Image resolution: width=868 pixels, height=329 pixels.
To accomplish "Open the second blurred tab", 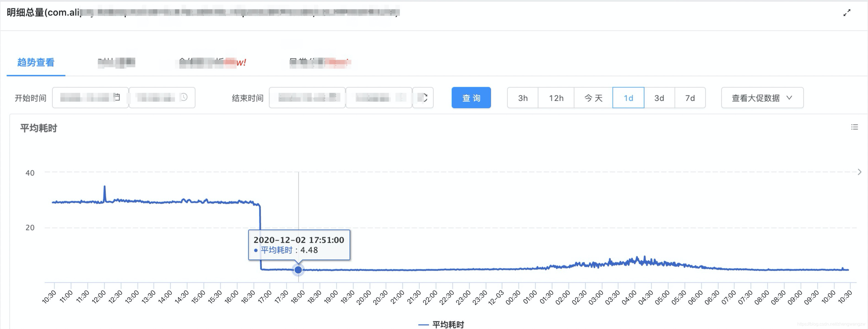I will 116,63.
